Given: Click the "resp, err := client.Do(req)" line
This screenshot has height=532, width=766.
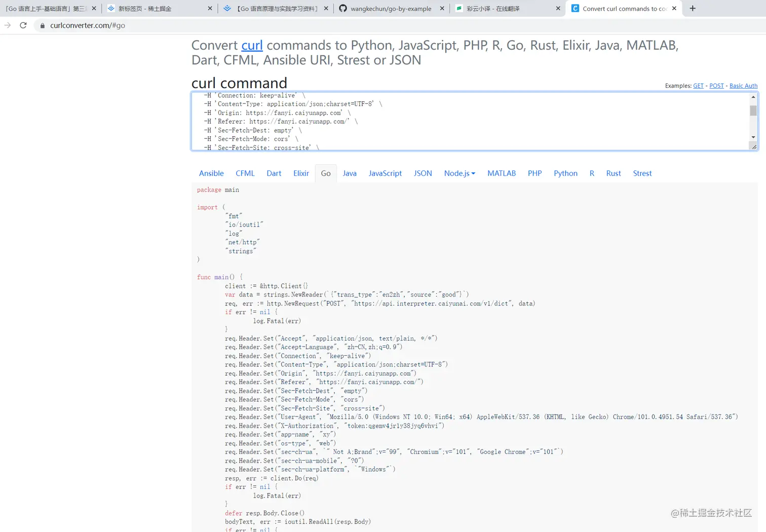Looking at the screenshot, I should point(272,478).
